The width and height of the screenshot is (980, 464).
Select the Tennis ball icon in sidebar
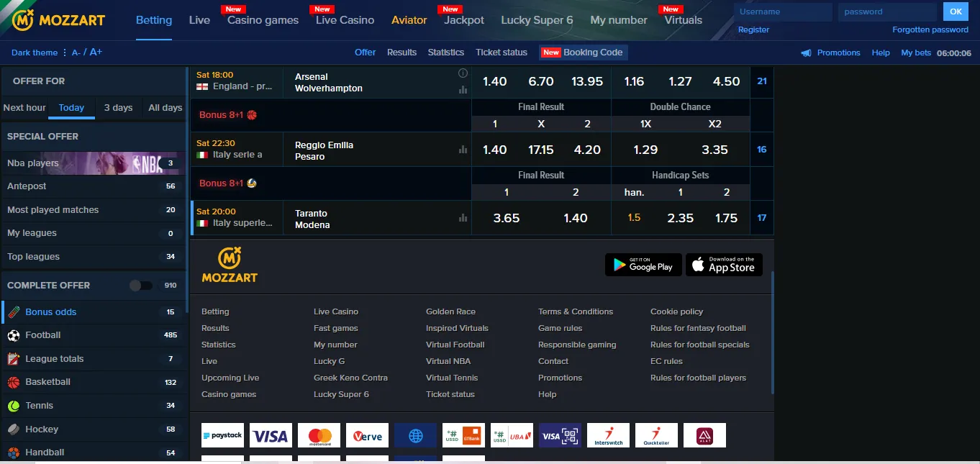(x=14, y=406)
